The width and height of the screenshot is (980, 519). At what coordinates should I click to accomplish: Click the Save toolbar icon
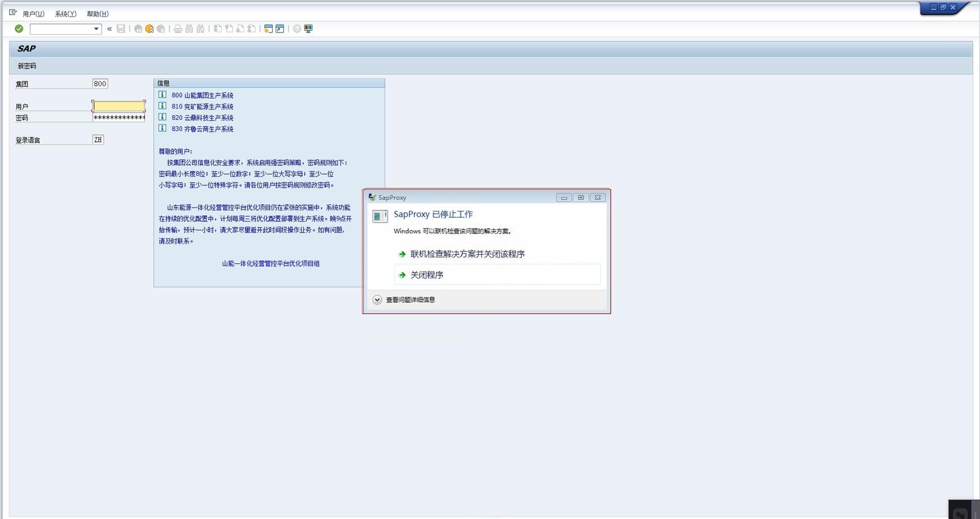coord(121,29)
